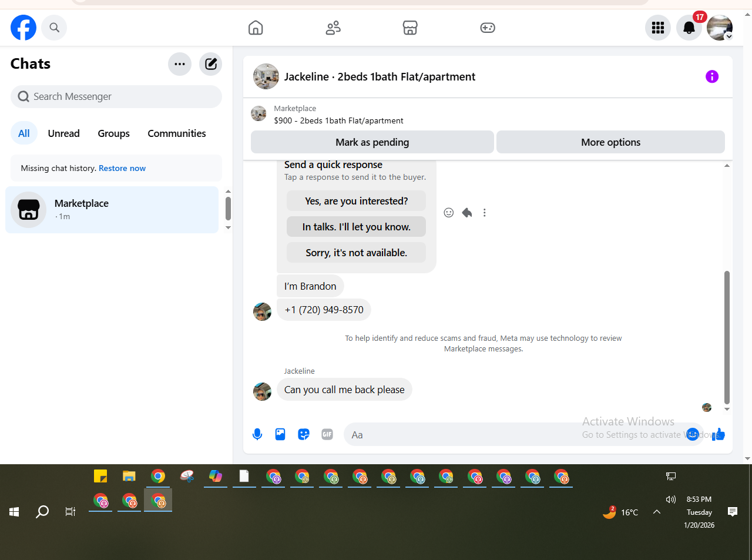Open the Windows Start menu
752x560 pixels.
coord(14,512)
